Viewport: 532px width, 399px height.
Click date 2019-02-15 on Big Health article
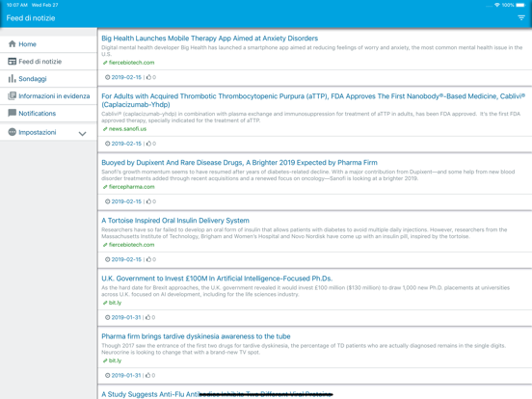click(126, 77)
